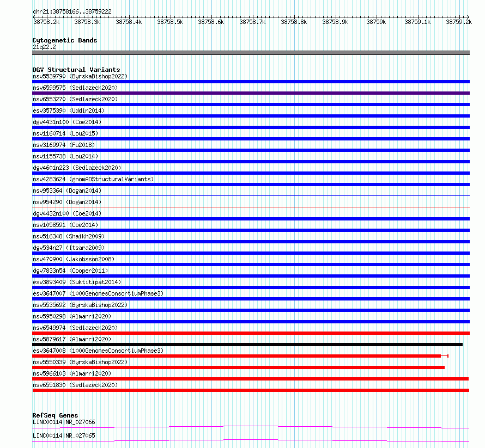The width and height of the screenshot is (485, 448).
Task: Click the red bar under nsv5550339
Action: click(x=239, y=367)
